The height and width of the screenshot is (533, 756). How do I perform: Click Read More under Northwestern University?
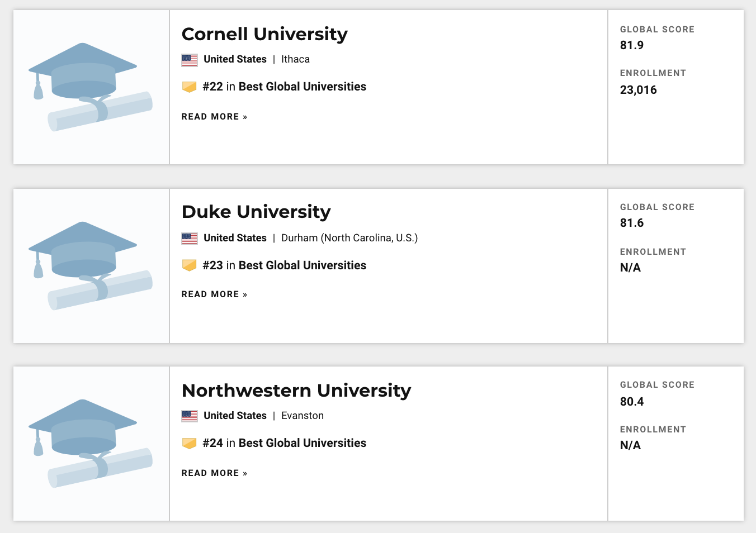coord(214,473)
